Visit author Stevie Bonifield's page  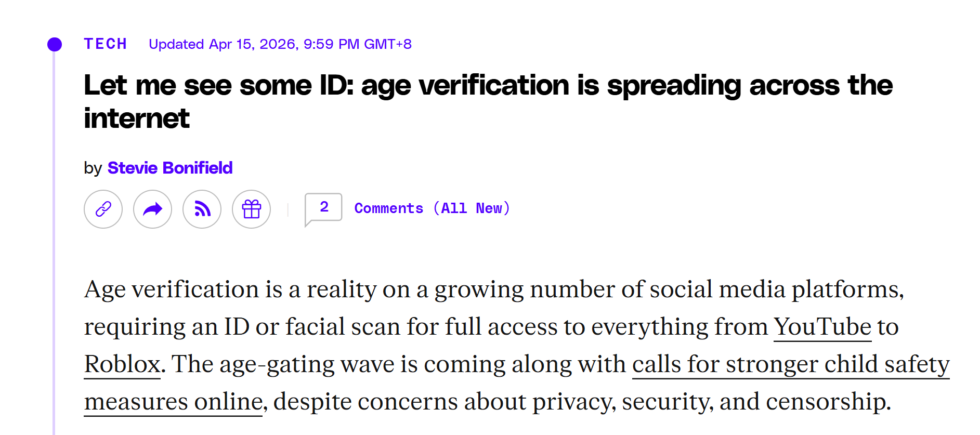(169, 168)
